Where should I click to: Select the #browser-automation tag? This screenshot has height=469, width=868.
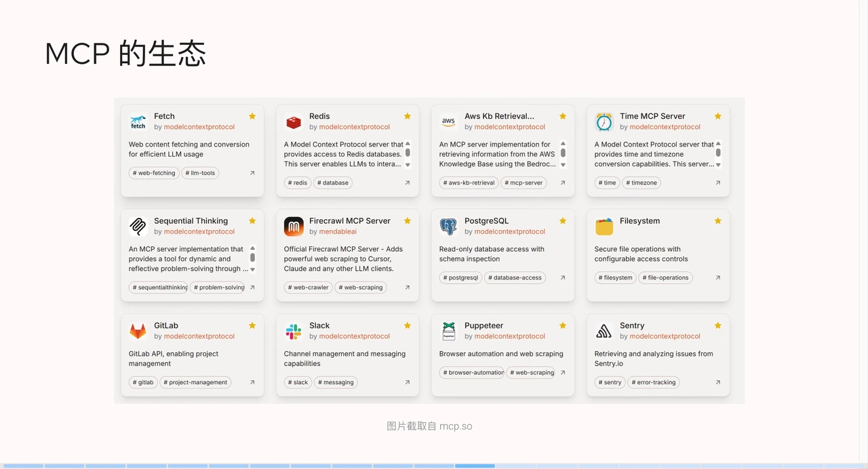473,373
